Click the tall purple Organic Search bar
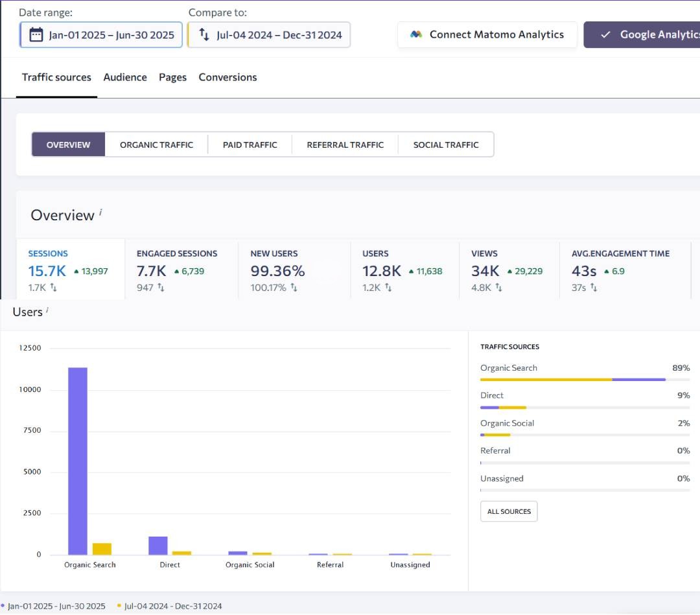This screenshot has height=615, width=700. click(x=78, y=460)
